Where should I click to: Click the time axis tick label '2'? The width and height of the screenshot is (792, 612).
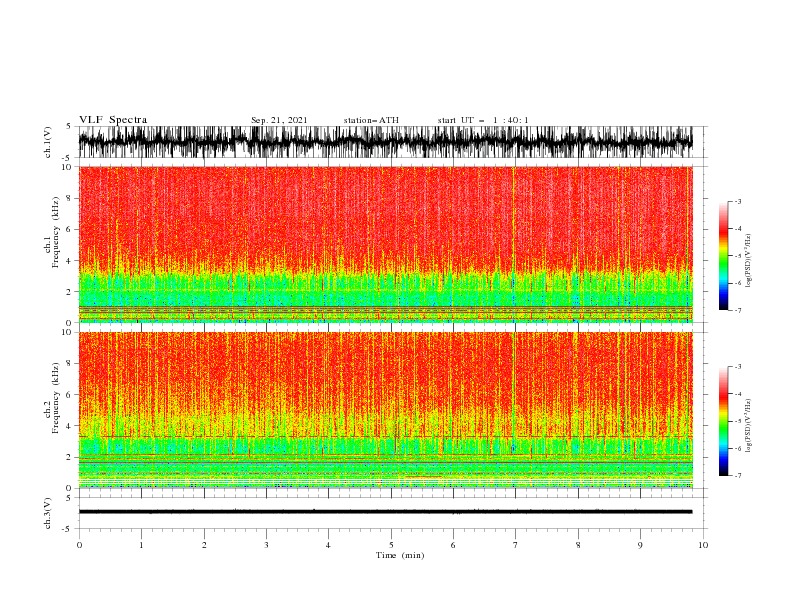(204, 545)
